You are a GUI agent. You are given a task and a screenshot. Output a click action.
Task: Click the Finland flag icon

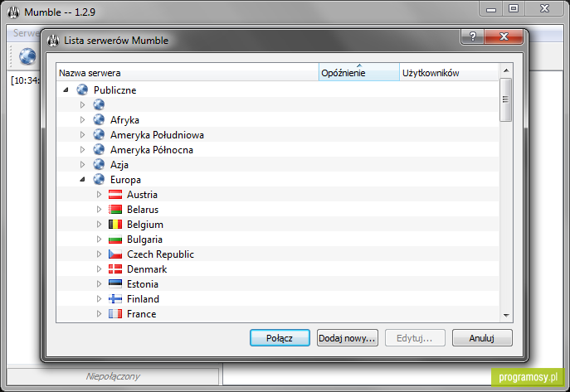(115, 299)
